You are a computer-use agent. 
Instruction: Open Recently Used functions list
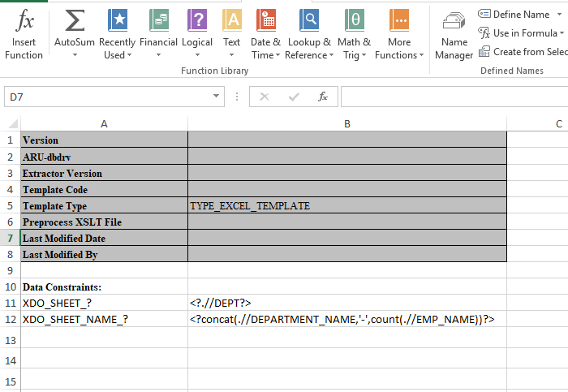click(117, 34)
